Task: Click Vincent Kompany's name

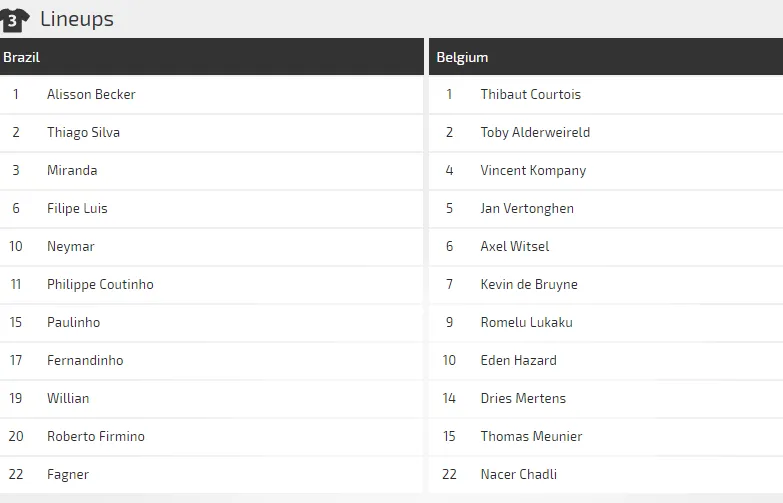Action: [533, 170]
